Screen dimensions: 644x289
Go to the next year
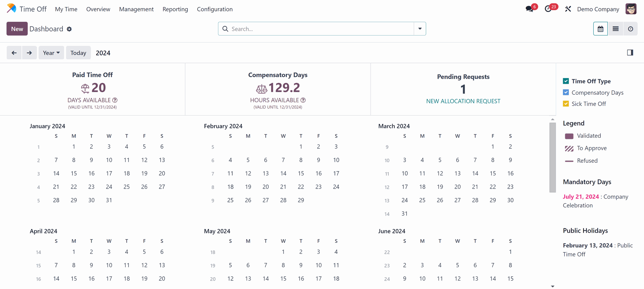pos(29,53)
